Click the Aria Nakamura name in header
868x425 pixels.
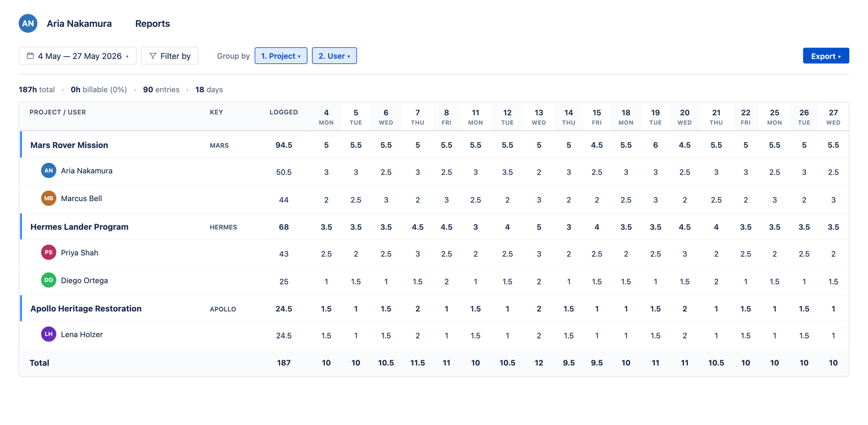click(79, 24)
